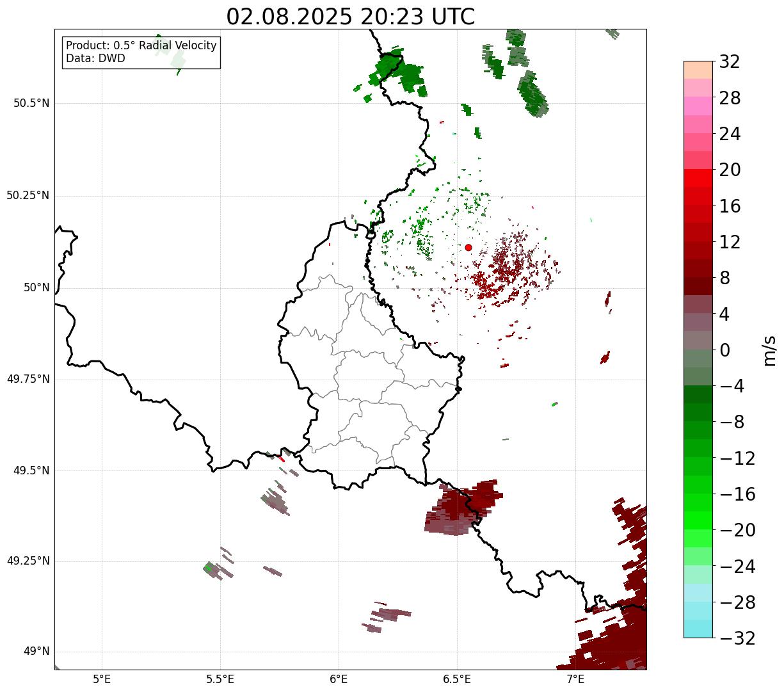Click the colorbar value 24
Image resolution: width=784 pixels, height=692 pixels.
[x=730, y=134]
